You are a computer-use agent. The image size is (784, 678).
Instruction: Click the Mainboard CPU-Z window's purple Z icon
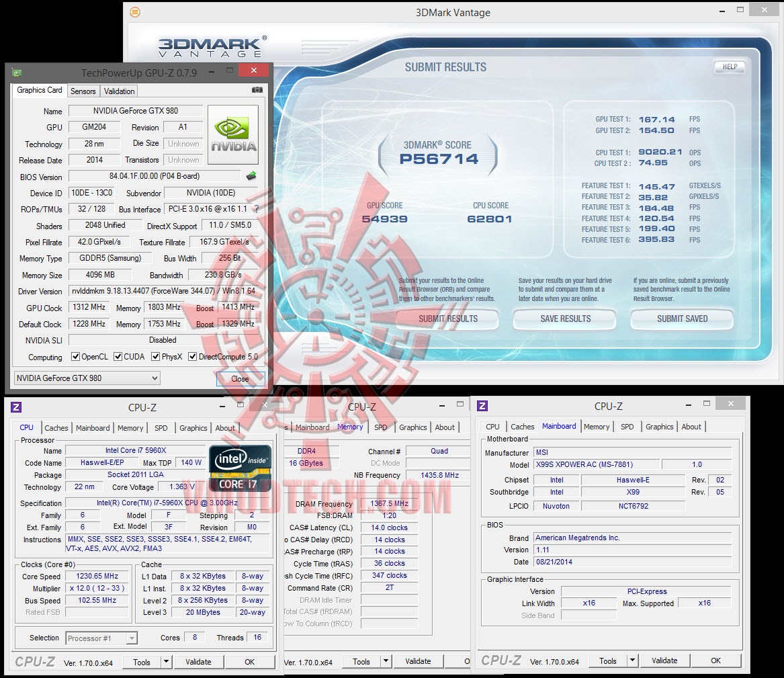tap(482, 405)
